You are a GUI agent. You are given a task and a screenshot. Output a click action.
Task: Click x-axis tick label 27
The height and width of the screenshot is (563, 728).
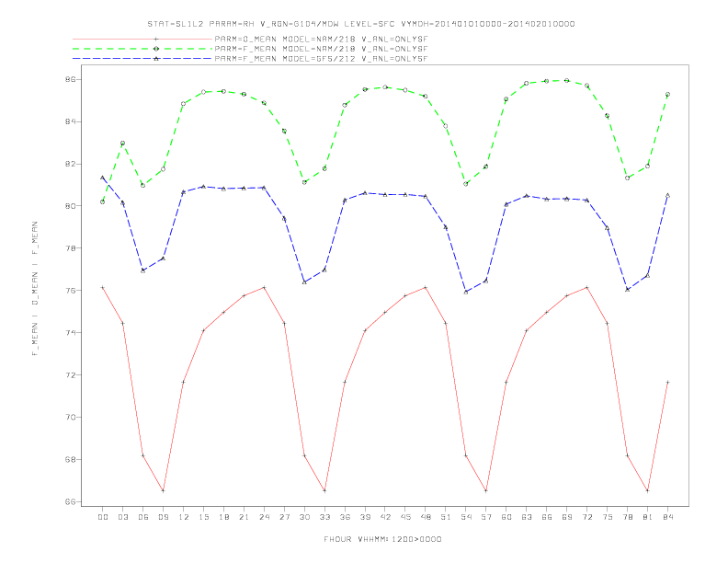284,517
